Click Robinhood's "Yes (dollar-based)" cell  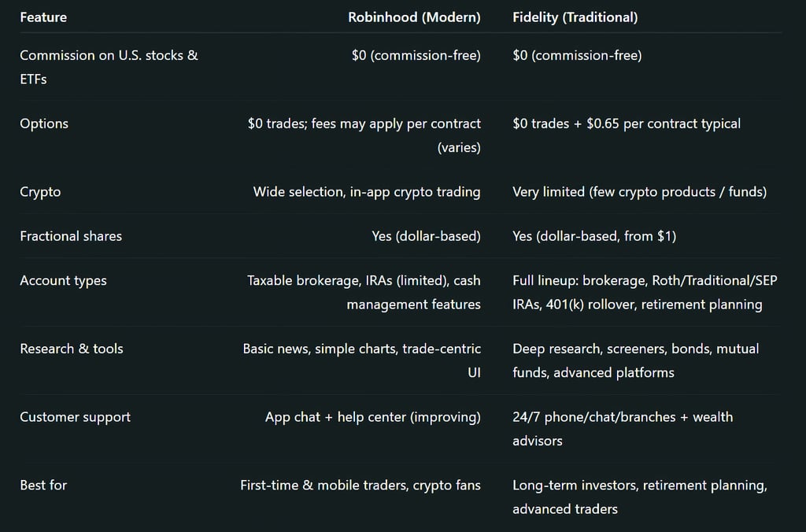pos(426,236)
